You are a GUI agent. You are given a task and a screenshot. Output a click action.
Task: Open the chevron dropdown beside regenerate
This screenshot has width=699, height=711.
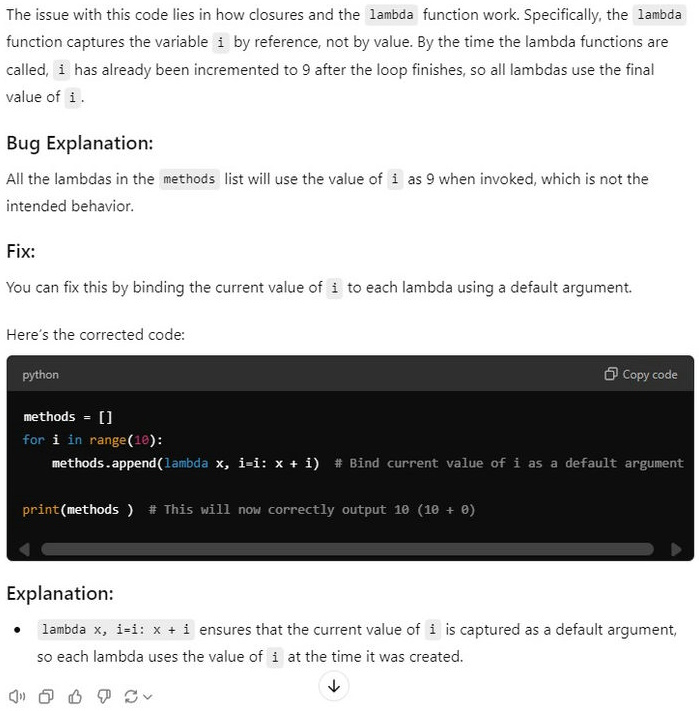[148, 697]
